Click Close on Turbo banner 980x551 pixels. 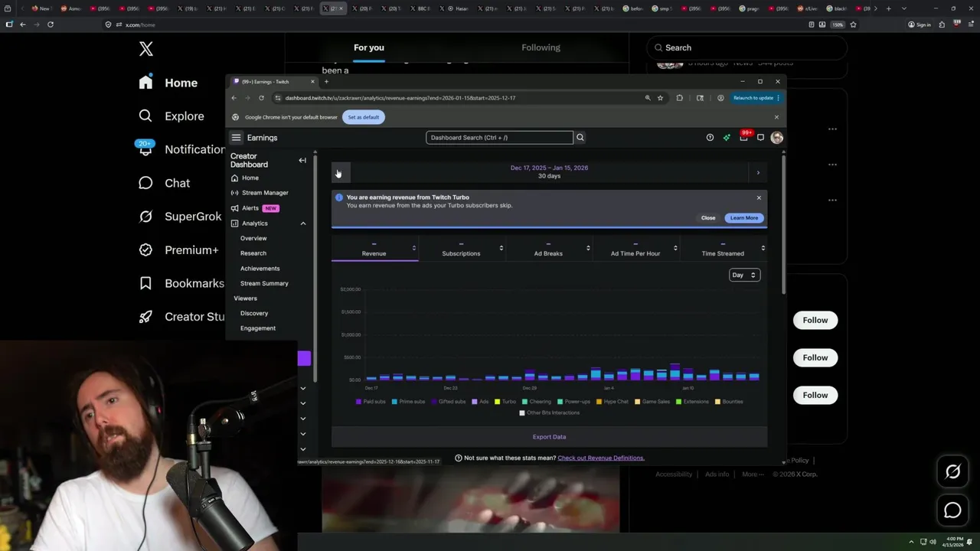click(x=708, y=218)
